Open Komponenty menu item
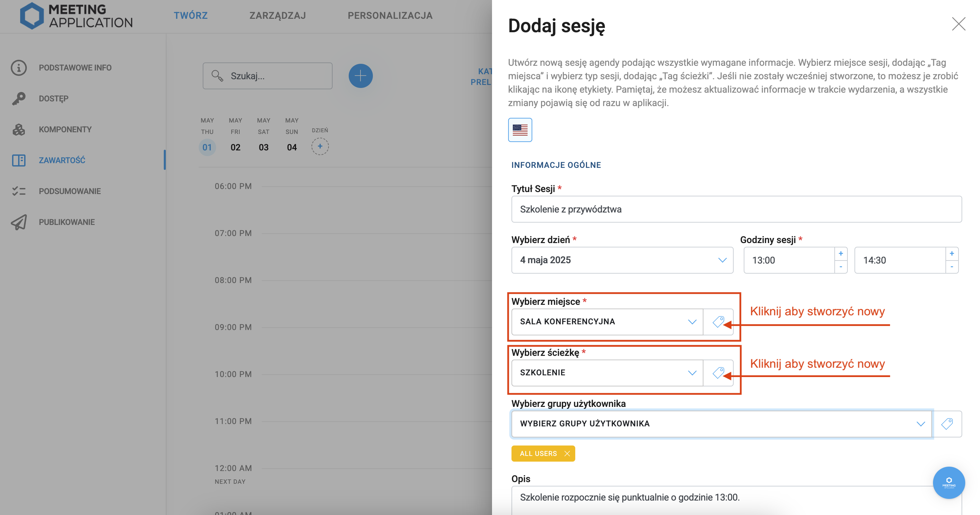 coord(65,129)
